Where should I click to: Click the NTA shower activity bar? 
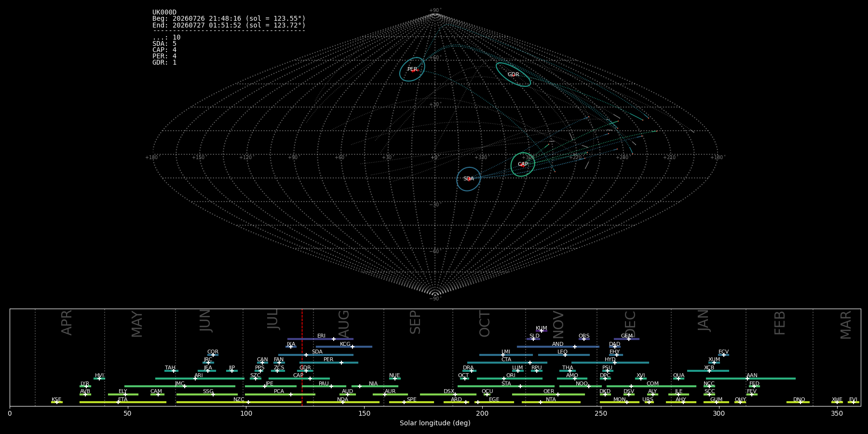coord(551,402)
